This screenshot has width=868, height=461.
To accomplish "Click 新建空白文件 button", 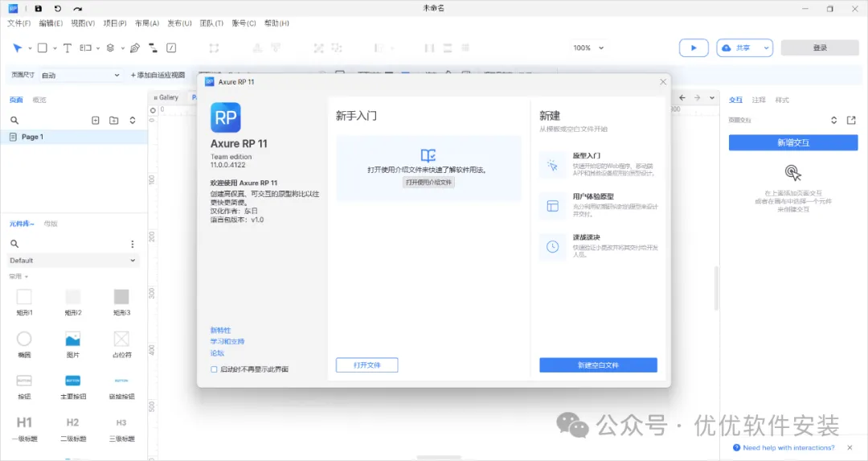I will click(x=599, y=365).
